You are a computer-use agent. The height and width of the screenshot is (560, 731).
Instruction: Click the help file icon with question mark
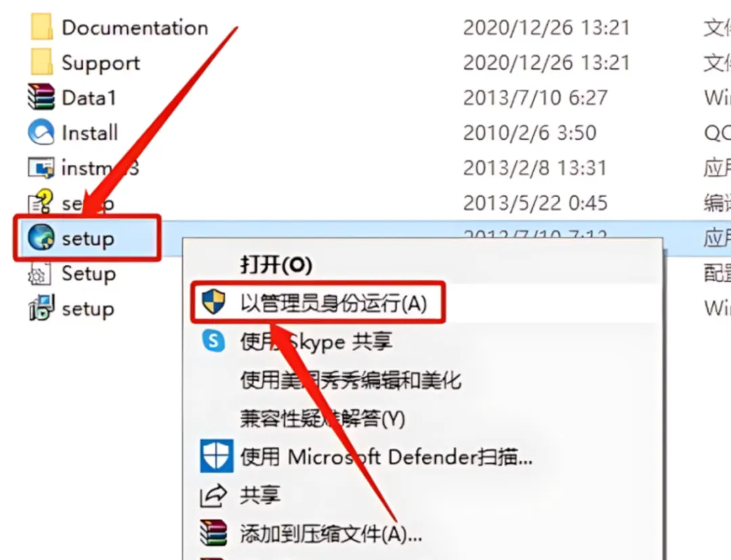click(x=41, y=202)
